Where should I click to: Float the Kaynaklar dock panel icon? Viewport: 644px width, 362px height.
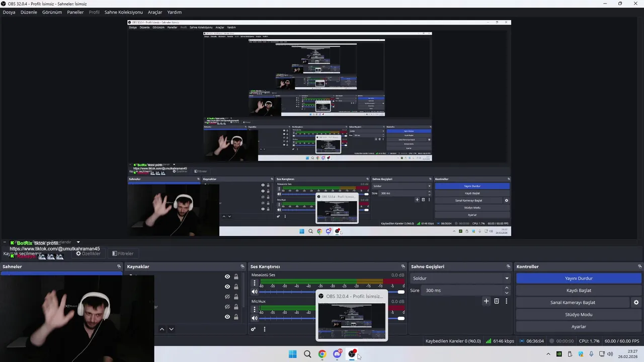pos(243,266)
